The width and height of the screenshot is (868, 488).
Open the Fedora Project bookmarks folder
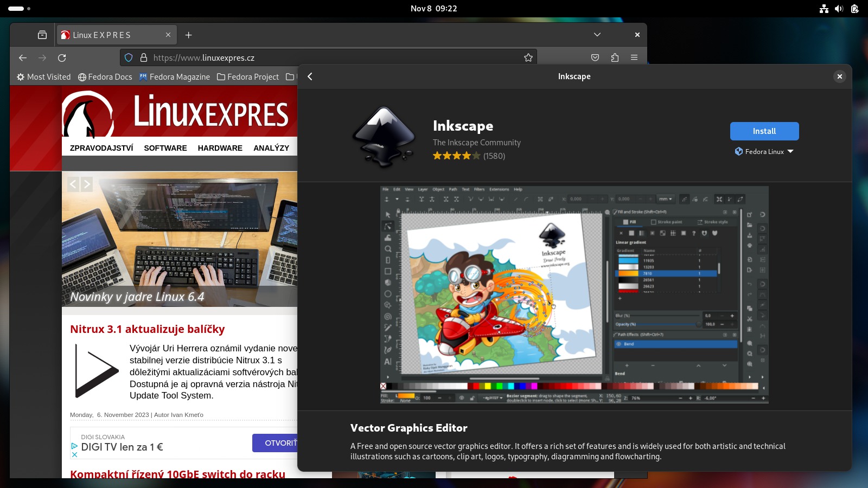(248, 77)
